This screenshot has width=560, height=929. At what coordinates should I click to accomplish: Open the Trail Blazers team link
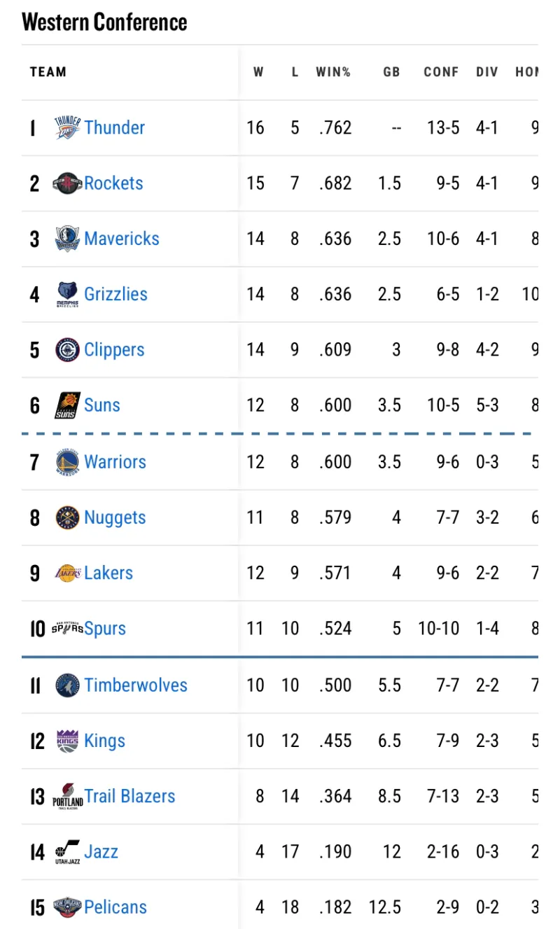click(129, 796)
